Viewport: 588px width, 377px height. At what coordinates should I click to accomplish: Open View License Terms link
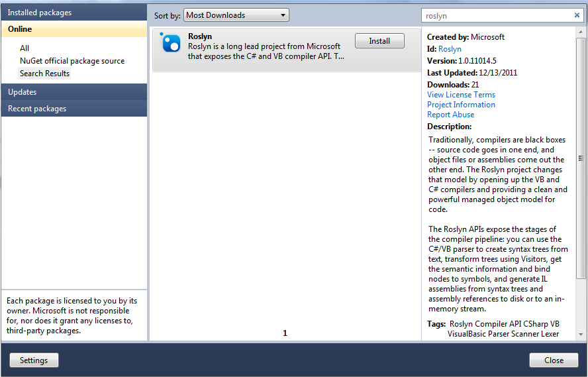(x=461, y=95)
